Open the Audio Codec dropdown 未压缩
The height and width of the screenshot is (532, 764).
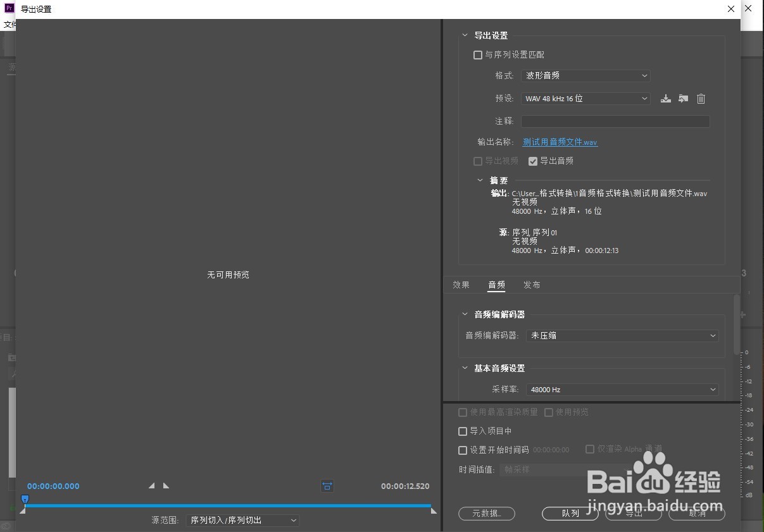pyautogui.click(x=622, y=336)
